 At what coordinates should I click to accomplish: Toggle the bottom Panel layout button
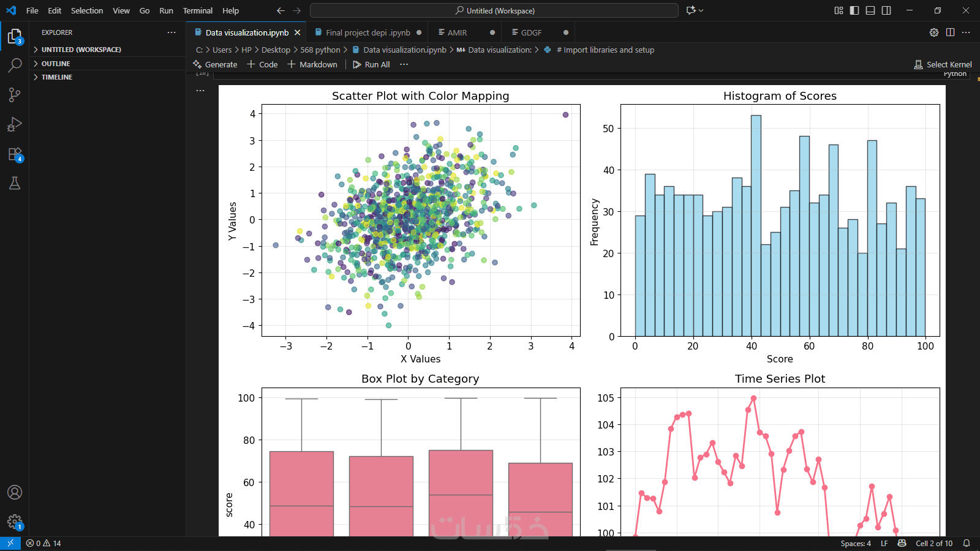(870, 10)
